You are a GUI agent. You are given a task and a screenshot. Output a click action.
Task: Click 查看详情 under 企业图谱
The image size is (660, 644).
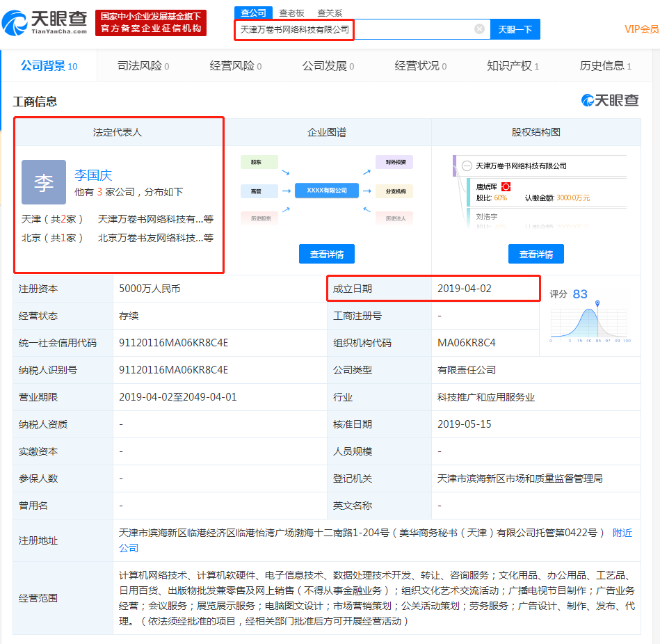[x=327, y=255]
